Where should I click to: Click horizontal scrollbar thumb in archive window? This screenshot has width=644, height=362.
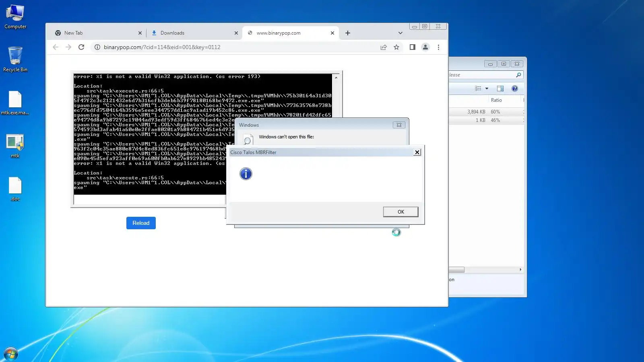(x=457, y=270)
